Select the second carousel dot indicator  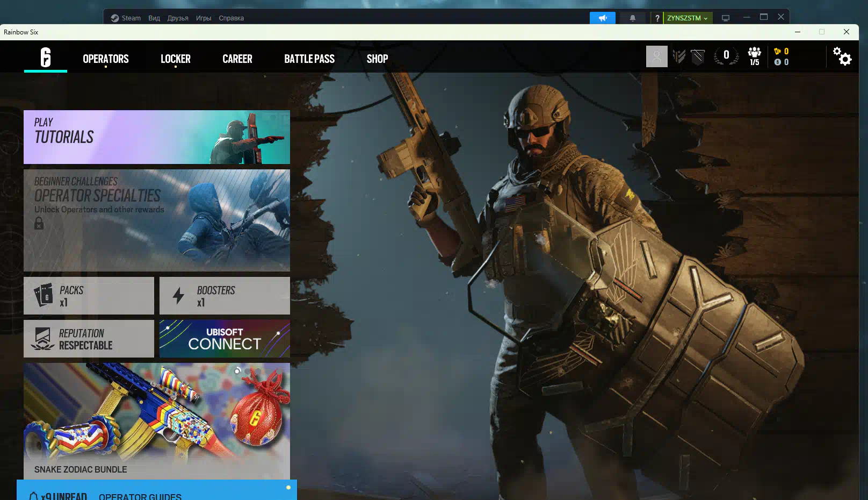tap(248, 371)
